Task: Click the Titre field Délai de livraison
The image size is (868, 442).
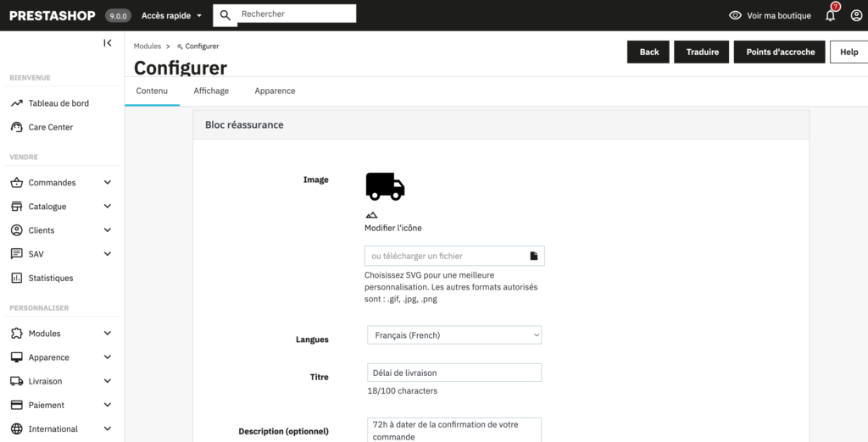Action: click(454, 373)
